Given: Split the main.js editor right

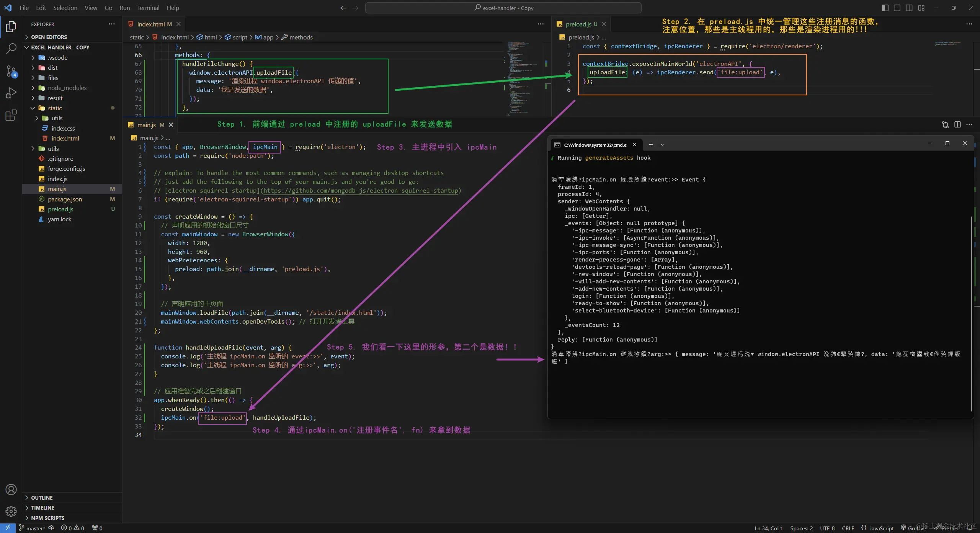Looking at the screenshot, I should point(957,124).
